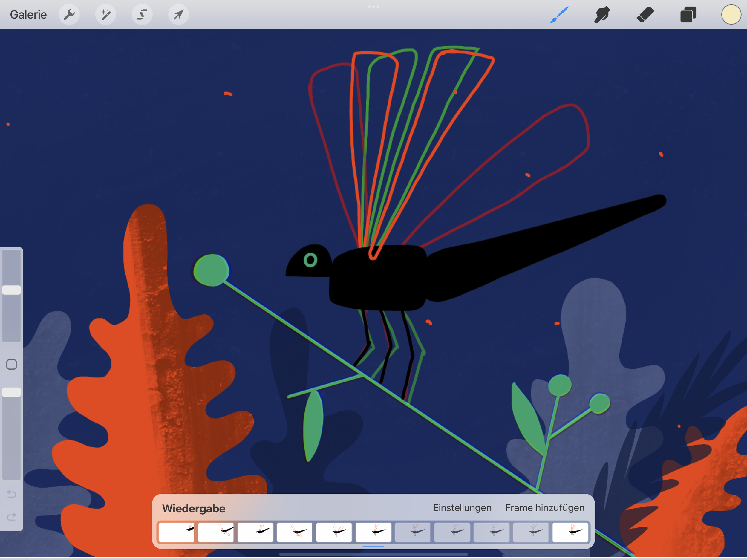Screen dimensions: 747x560
Task: Select the Brush tool
Action: point(559,15)
